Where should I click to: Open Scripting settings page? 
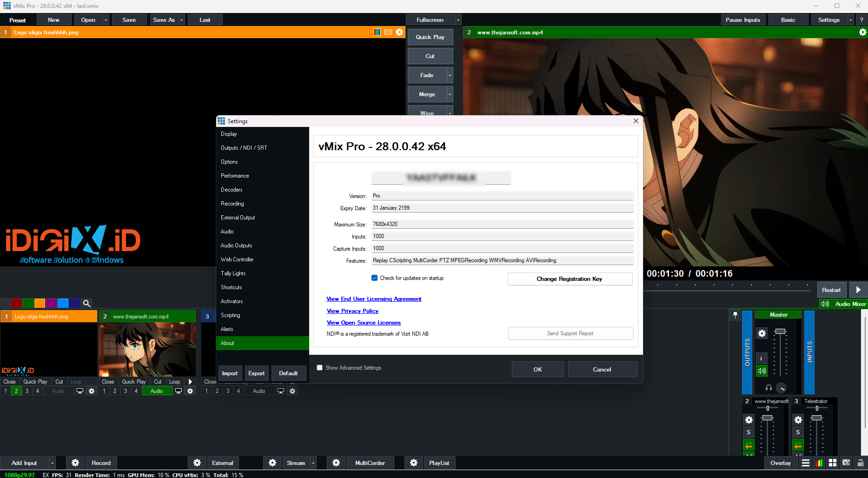tap(263, 315)
